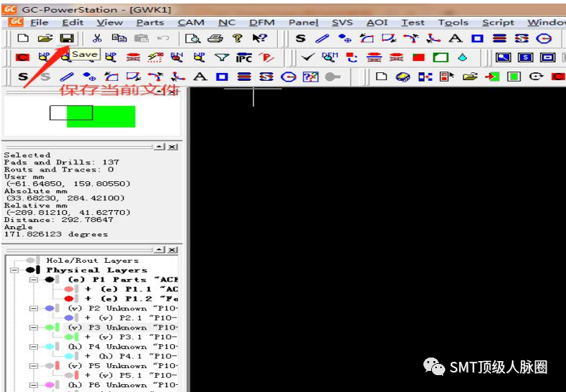Screen dimensions: 566x392
Task: Collapse the P6 Unknown tree node
Action: (34, 385)
